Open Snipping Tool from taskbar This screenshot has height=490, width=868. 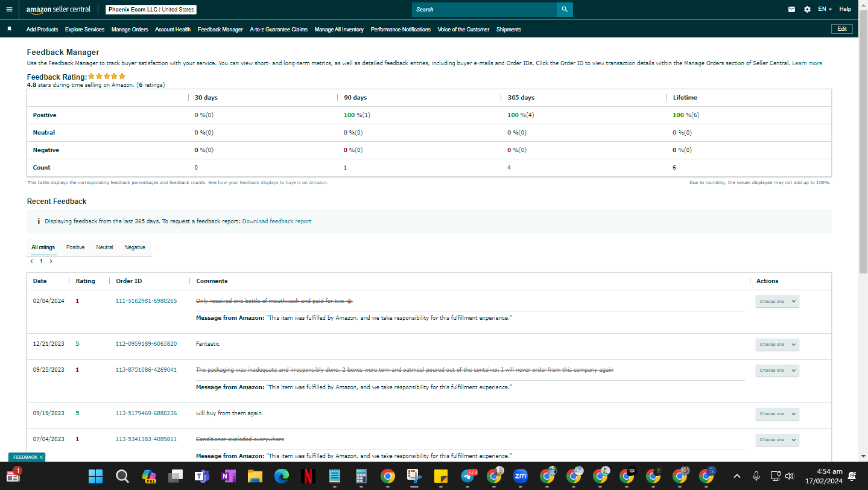pyautogui.click(x=414, y=476)
